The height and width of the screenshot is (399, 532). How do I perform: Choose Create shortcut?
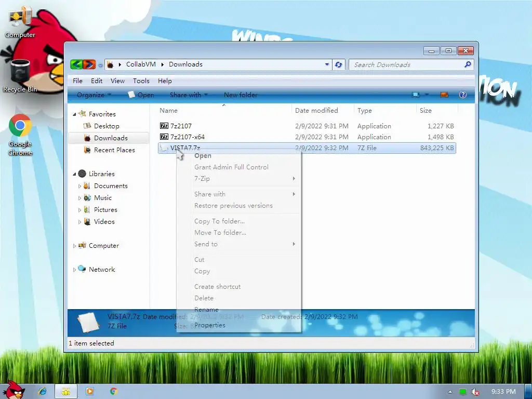218,287
